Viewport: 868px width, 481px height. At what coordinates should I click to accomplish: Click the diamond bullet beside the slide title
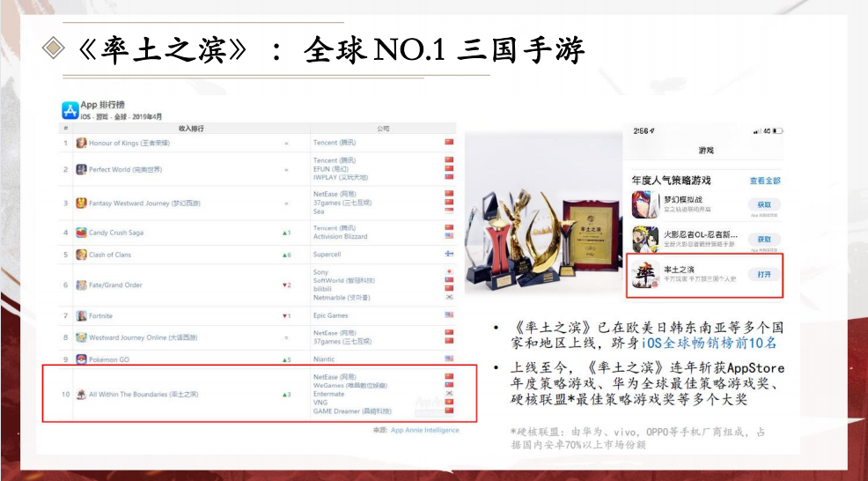click(54, 48)
